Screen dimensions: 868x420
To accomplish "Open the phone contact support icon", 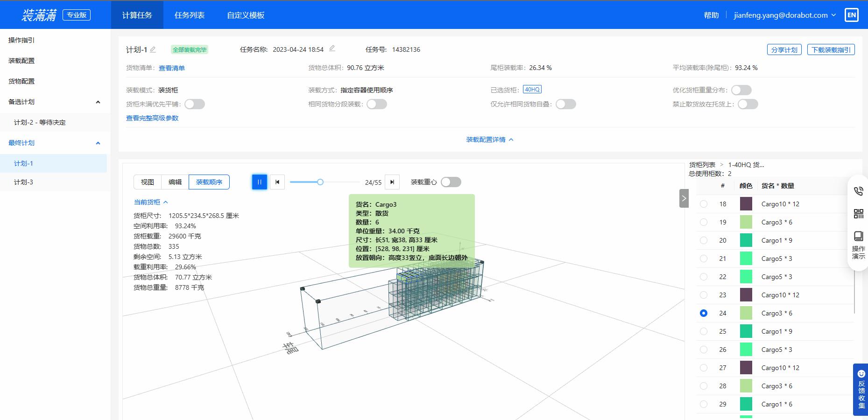I will tap(858, 190).
